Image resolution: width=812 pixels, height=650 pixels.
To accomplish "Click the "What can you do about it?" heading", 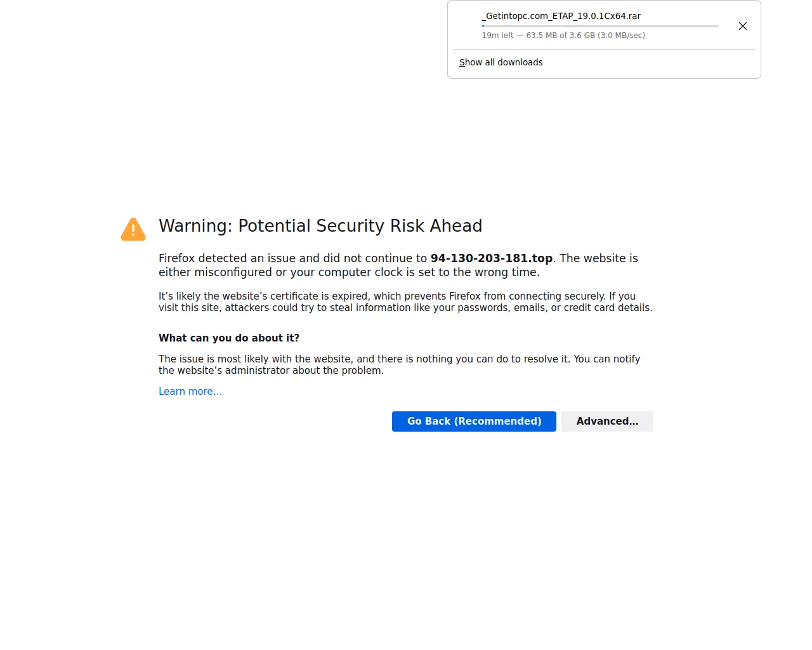I will click(229, 338).
